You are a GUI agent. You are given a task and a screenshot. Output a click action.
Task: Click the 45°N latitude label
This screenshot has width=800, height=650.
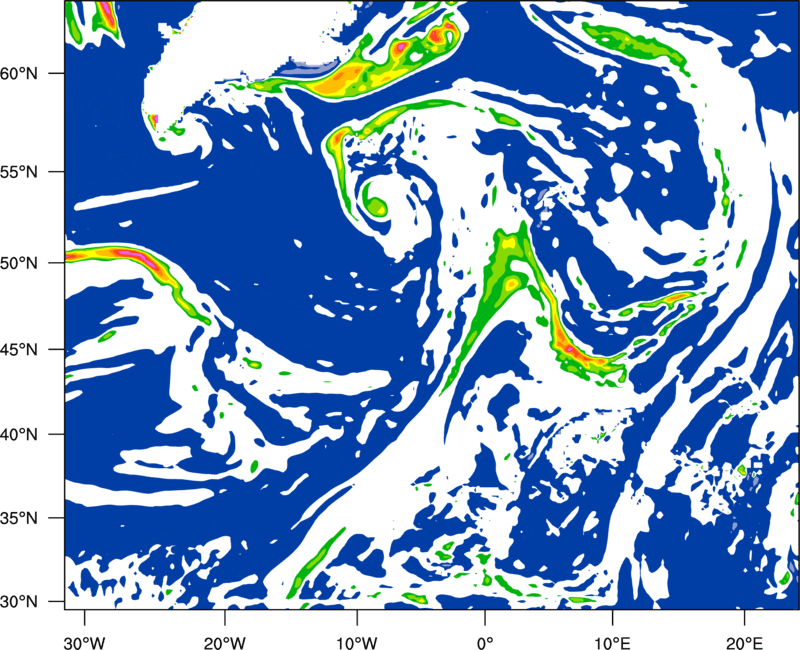[19, 349]
